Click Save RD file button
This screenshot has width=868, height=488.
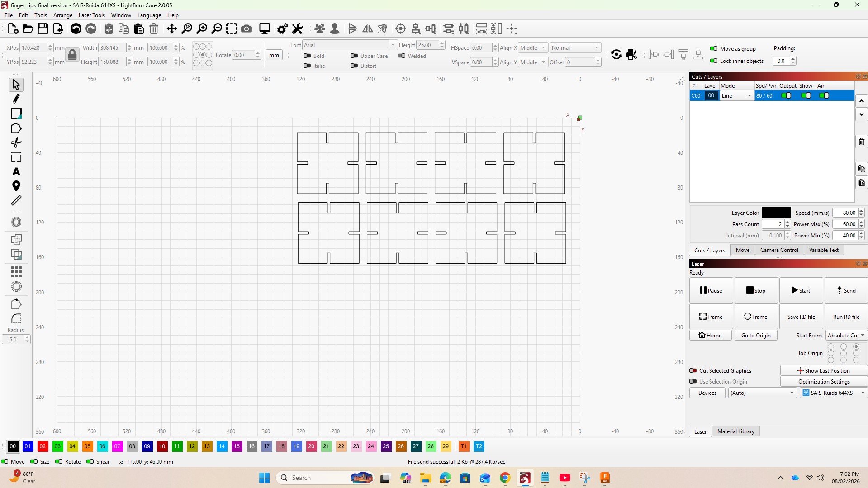point(801,317)
